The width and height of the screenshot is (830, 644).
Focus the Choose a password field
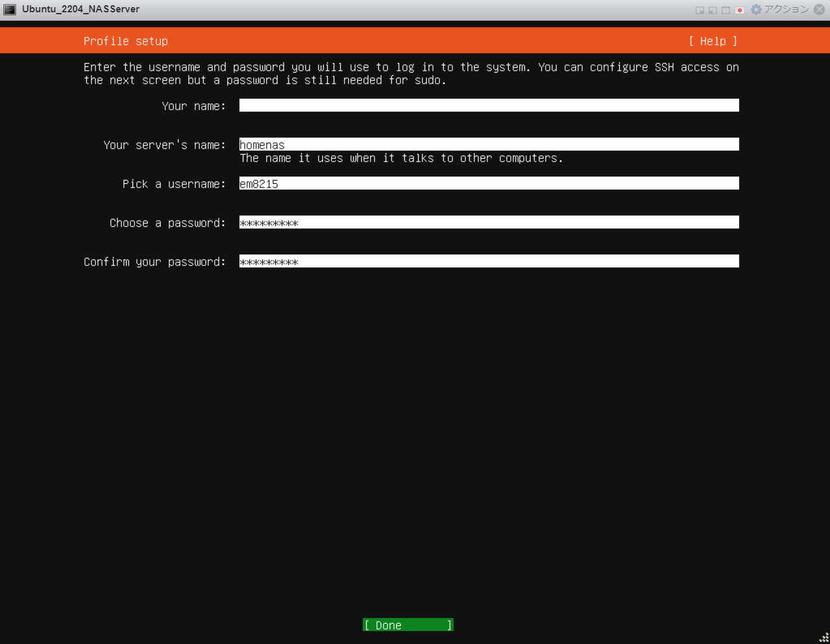click(489, 222)
